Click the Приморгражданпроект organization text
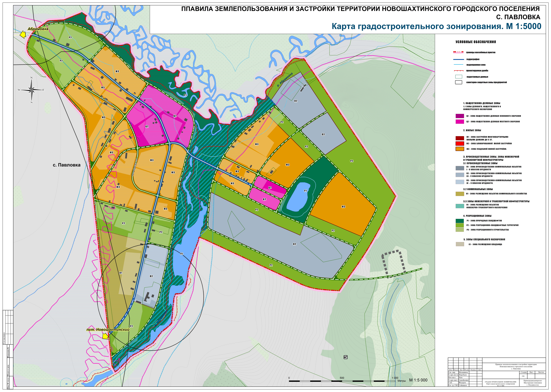This screenshot has height=392, width=551. pyautogui.click(x=533, y=381)
